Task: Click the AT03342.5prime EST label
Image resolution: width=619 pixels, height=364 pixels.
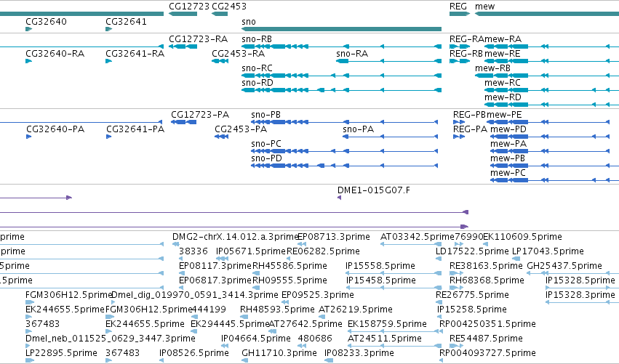Action: tap(418, 237)
